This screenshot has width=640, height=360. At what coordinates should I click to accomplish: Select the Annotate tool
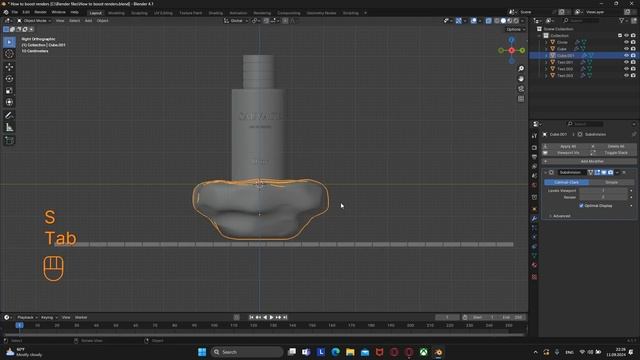pyautogui.click(x=9, y=116)
